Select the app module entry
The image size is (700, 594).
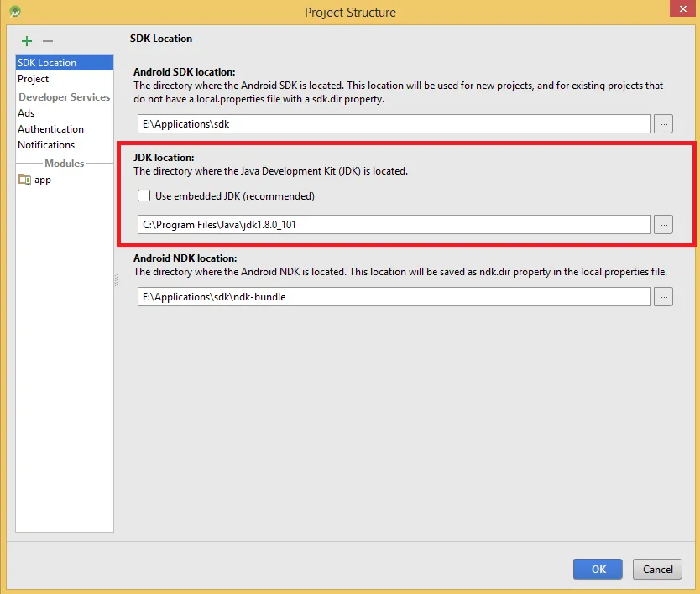(x=65, y=180)
